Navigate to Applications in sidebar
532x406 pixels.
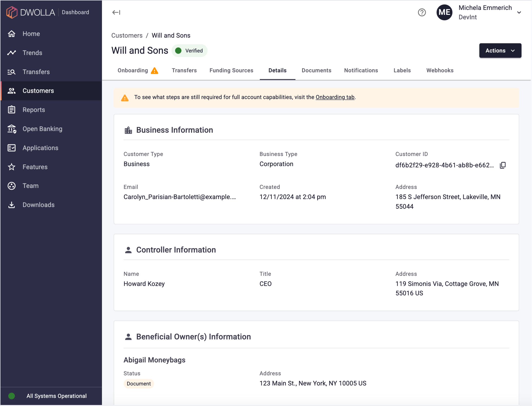click(51, 148)
